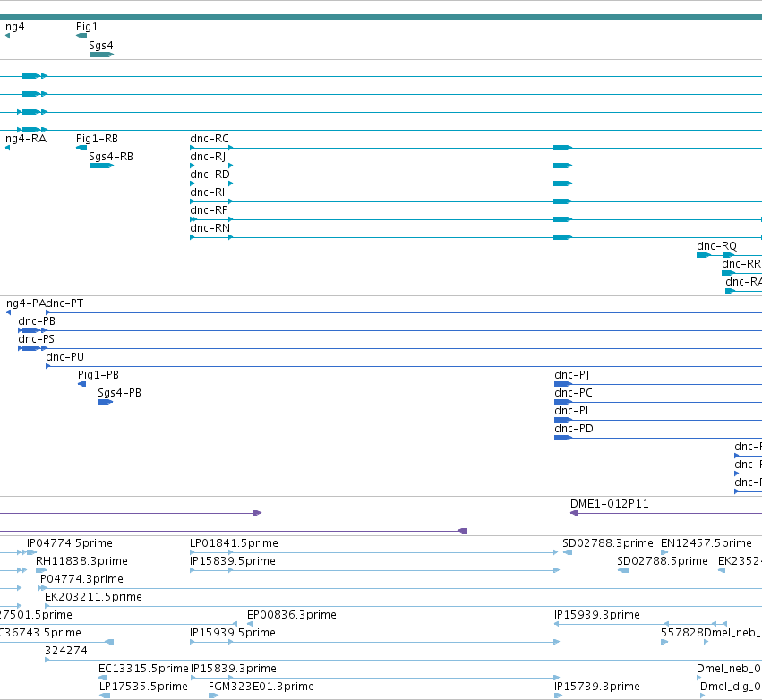
Task: Click the Sgs4-RB transcript bar glyph
Action: click(x=101, y=166)
